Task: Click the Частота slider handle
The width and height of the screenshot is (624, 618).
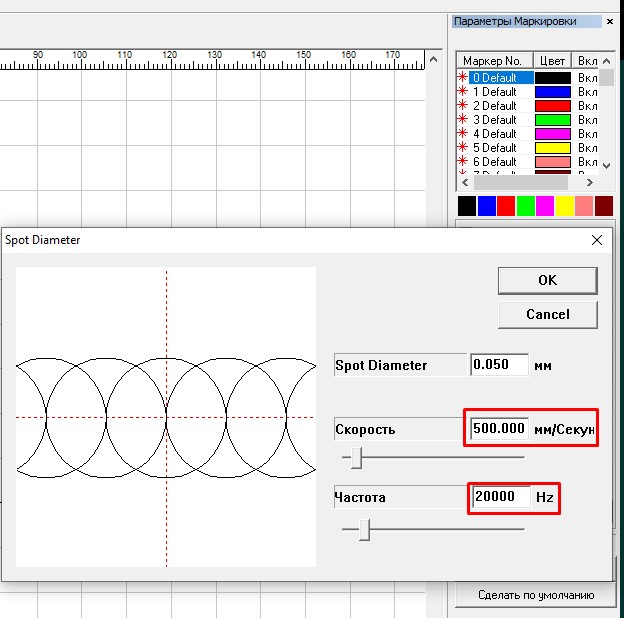Action: point(364,530)
